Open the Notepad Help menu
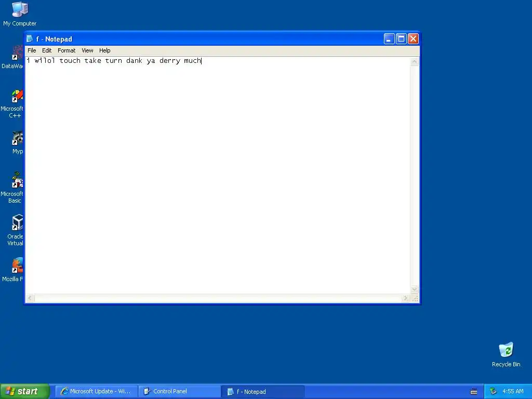This screenshot has width=532, height=399. coord(105,50)
